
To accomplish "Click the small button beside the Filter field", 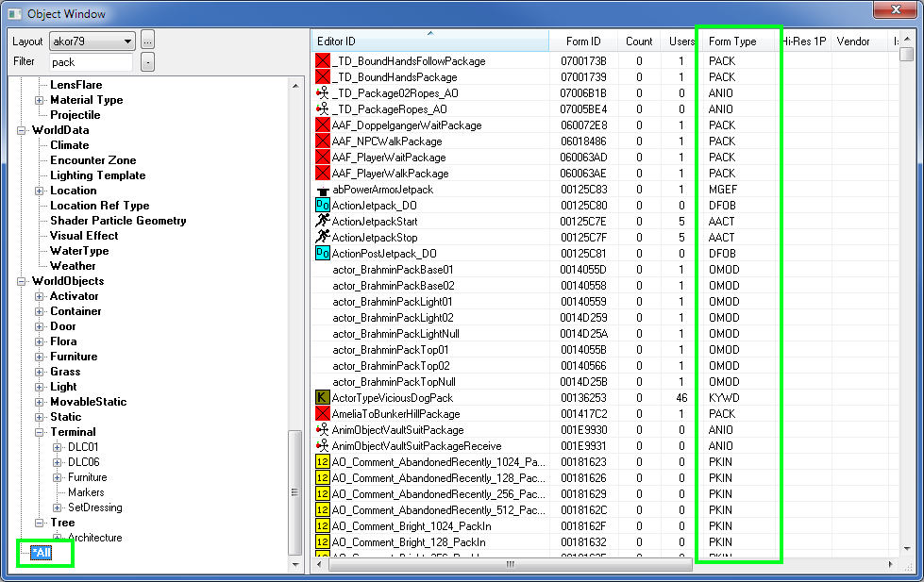I will pos(147,61).
